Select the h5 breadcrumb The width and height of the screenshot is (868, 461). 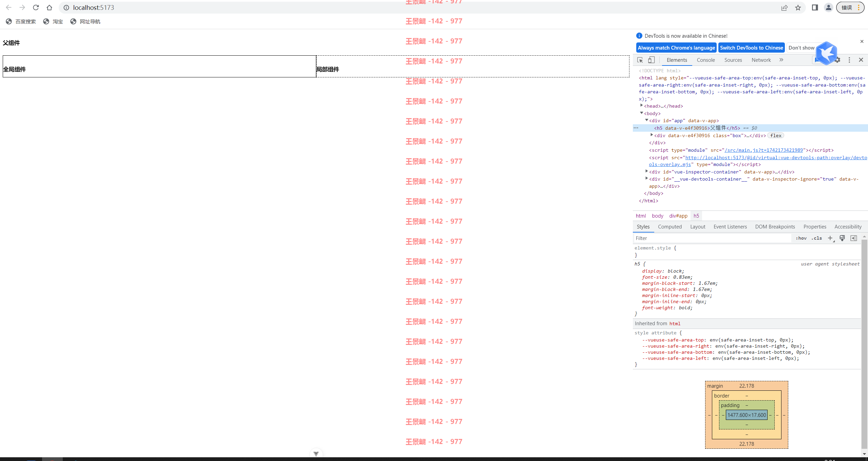[696, 216]
